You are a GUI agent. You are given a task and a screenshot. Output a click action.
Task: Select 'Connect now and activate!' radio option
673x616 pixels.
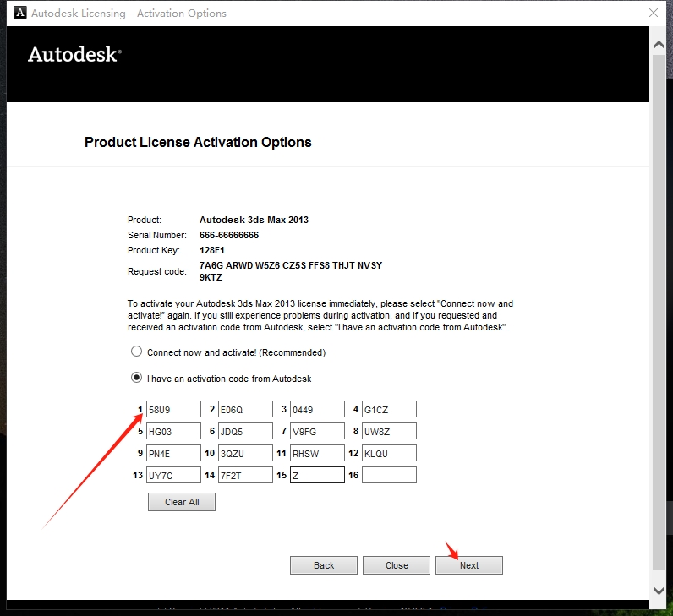pos(136,352)
